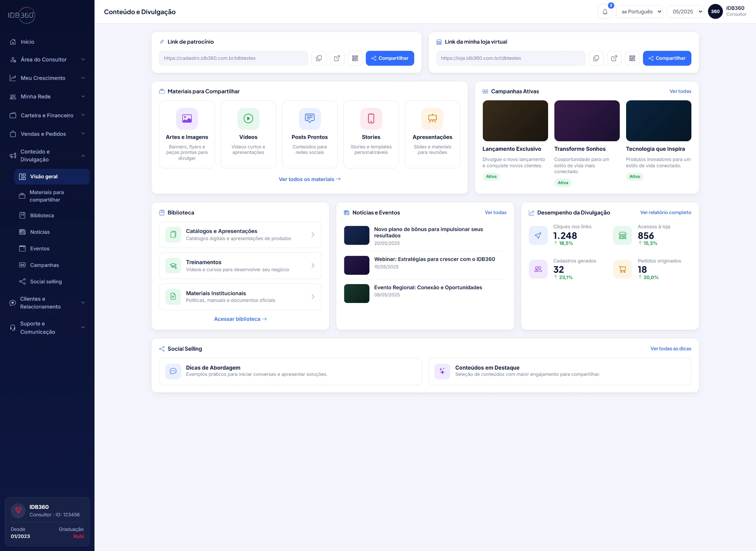Viewport: 756px width, 551px height.
Task: Open the Webinar Estratégias news item
Action: click(x=425, y=265)
